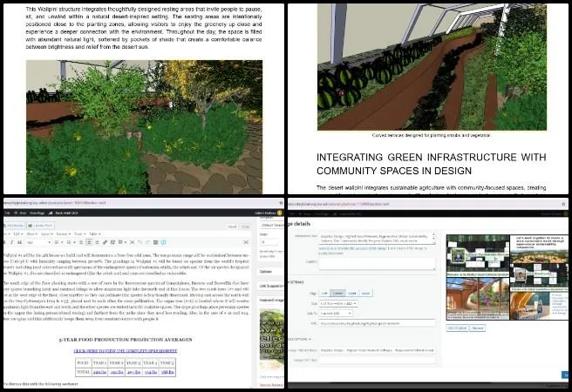Image resolution: width=572 pixels, height=392 pixels.
Task: Open the Edit menu in the editor
Action: point(17,233)
